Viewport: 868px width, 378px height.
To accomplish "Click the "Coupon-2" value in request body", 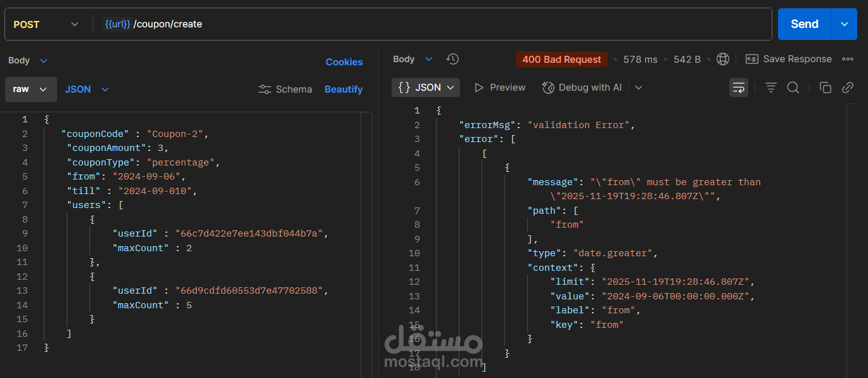I will tap(175, 134).
